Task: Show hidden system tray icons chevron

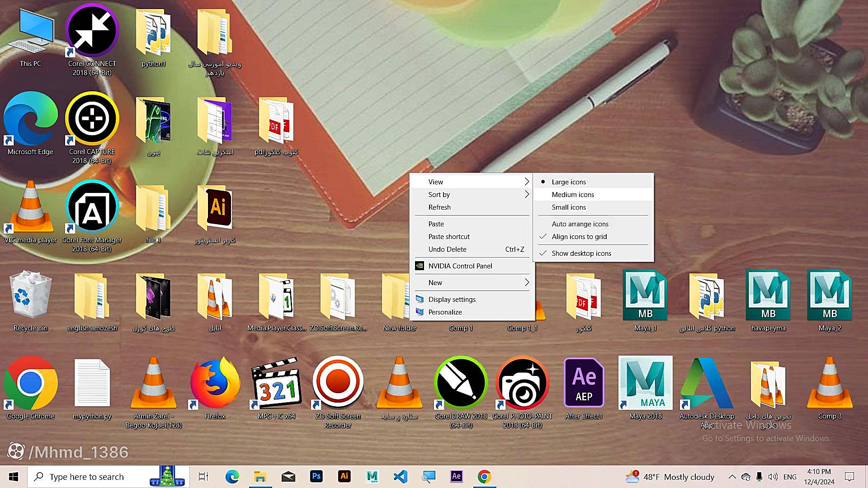Action: click(732, 477)
